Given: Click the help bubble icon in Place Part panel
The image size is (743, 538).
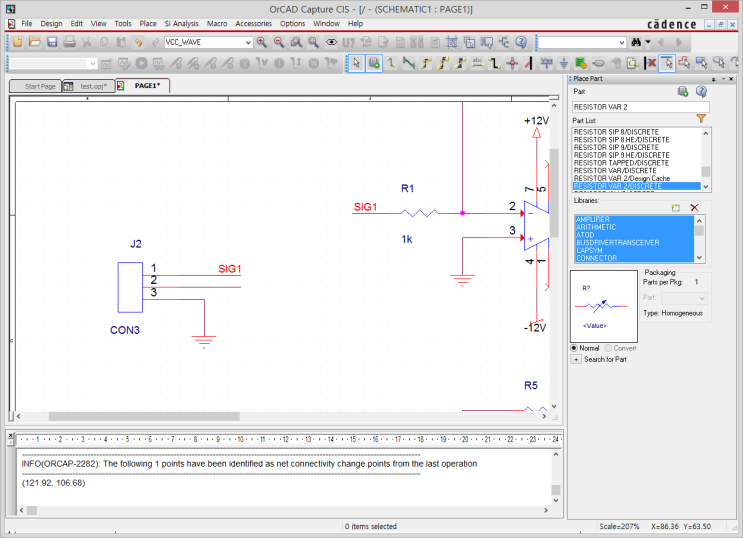Looking at the screenshot, I should [x=701, y=91].
